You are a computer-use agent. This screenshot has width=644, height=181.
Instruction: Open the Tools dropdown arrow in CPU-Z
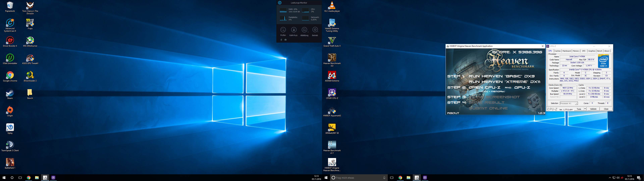tap(585, 109)
